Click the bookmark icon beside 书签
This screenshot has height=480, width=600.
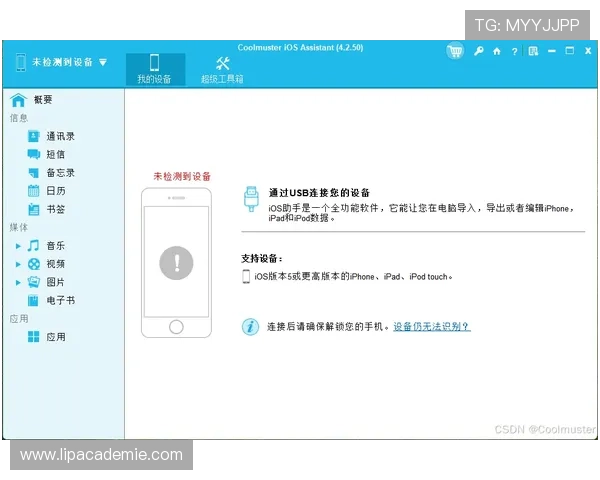[x=34, y=209]
